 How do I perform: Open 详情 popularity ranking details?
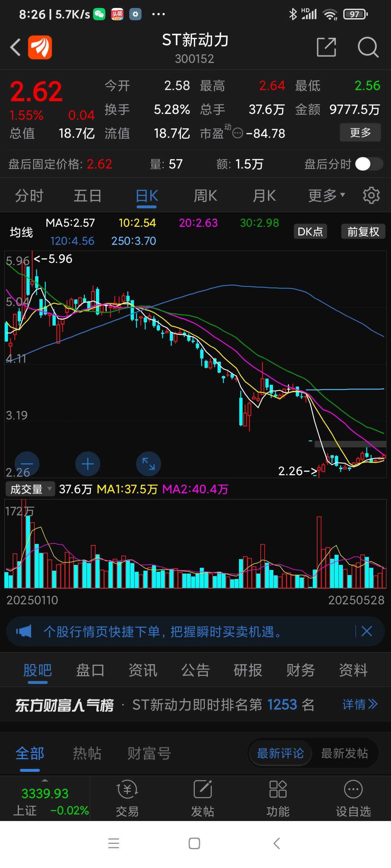tap(360, 705)
